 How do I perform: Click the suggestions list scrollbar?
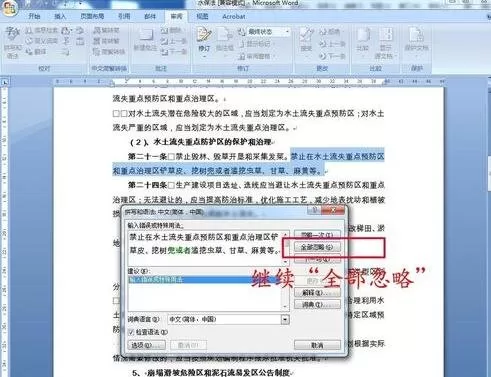[285, 293]
